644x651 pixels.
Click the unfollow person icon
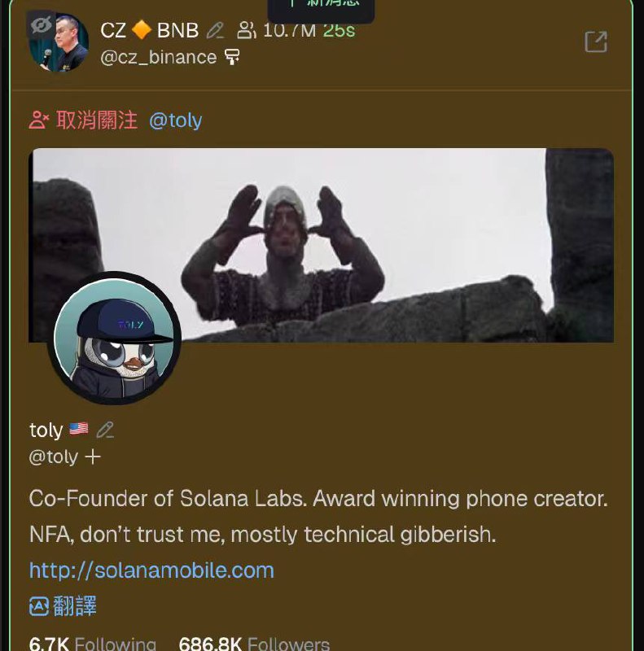point(39,120)
